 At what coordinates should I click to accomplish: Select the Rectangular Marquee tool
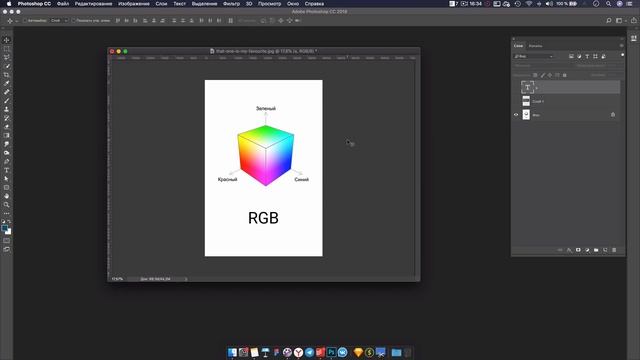[x=7, y=49]
